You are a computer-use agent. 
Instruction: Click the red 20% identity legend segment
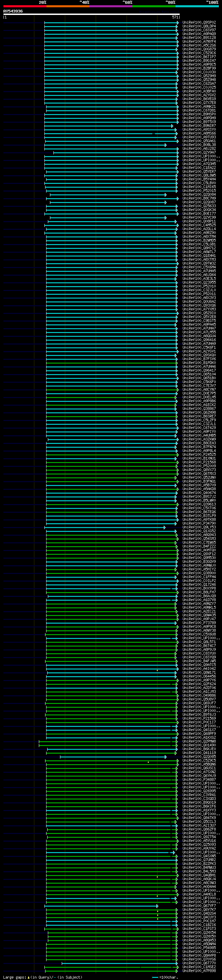coord(25,6)
